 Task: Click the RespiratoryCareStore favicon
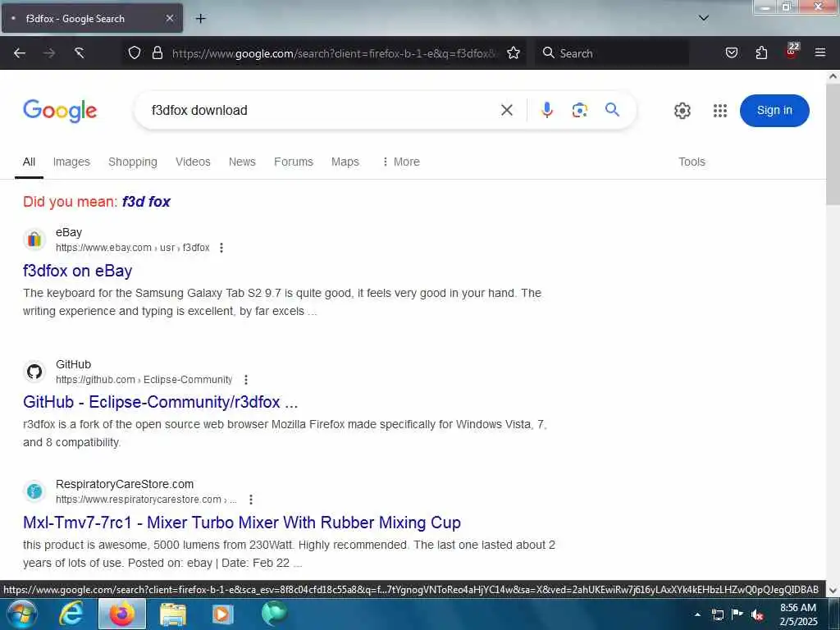34,491
